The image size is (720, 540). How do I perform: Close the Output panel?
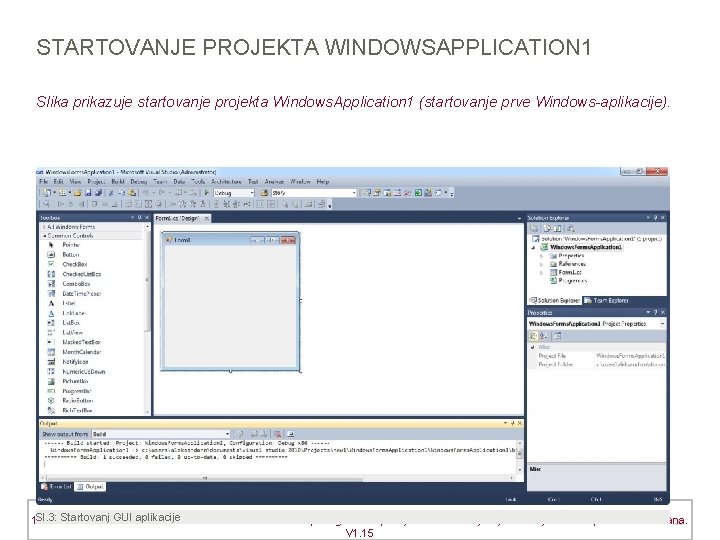(x=520, y=423)
